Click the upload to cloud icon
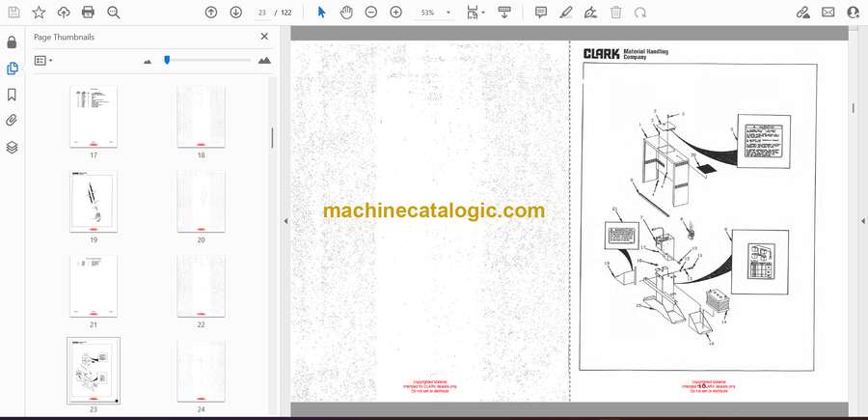Viewport: 868px width, 420px height. point(64,13)
